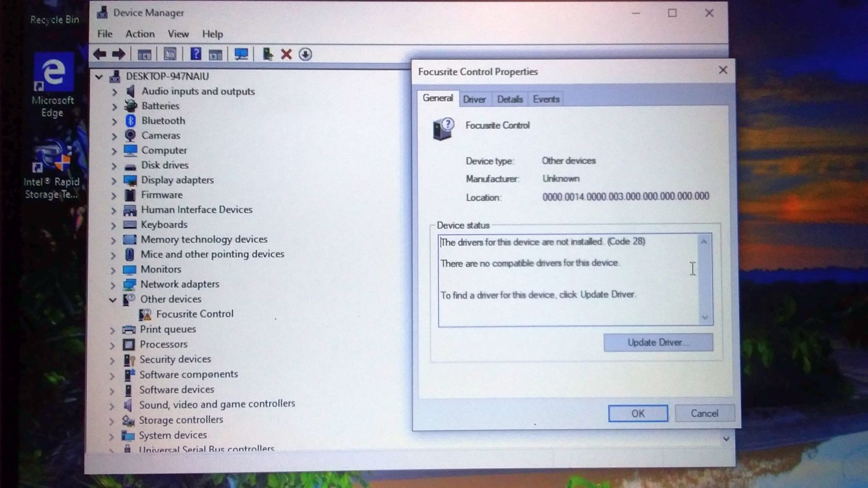Switch to the Events tab
Image resolution: width=868 pixels, height=488 pixels.
pos(546,99)
